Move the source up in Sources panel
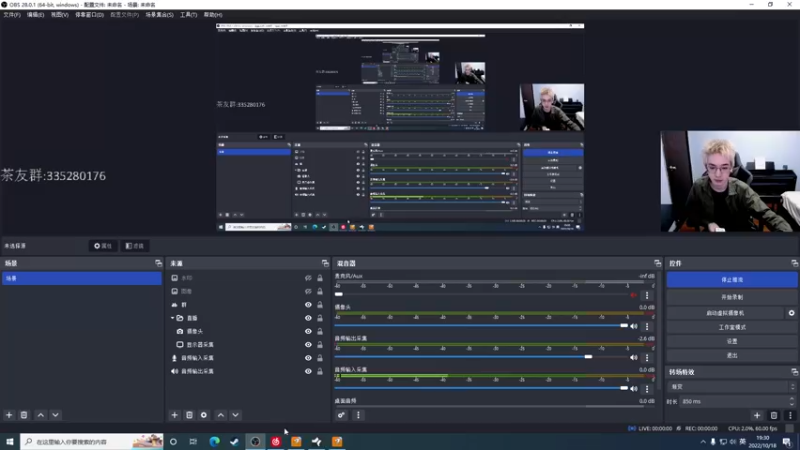 point(221,415)
